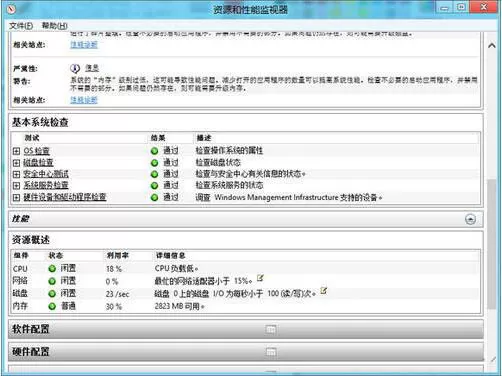This screenshot has width=502, height=376.
Task: Expand the 系统服务检查 row
Action: click(x=16, y=185)
